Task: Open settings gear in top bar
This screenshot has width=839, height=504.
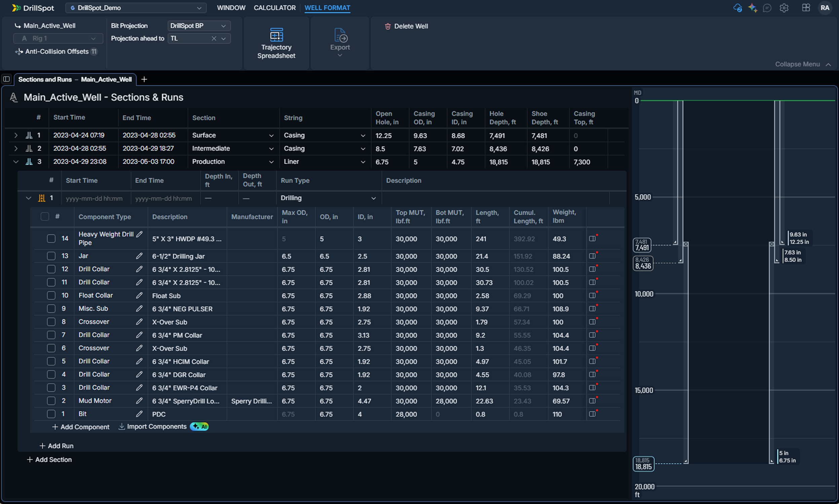Action: click(784, 8)
